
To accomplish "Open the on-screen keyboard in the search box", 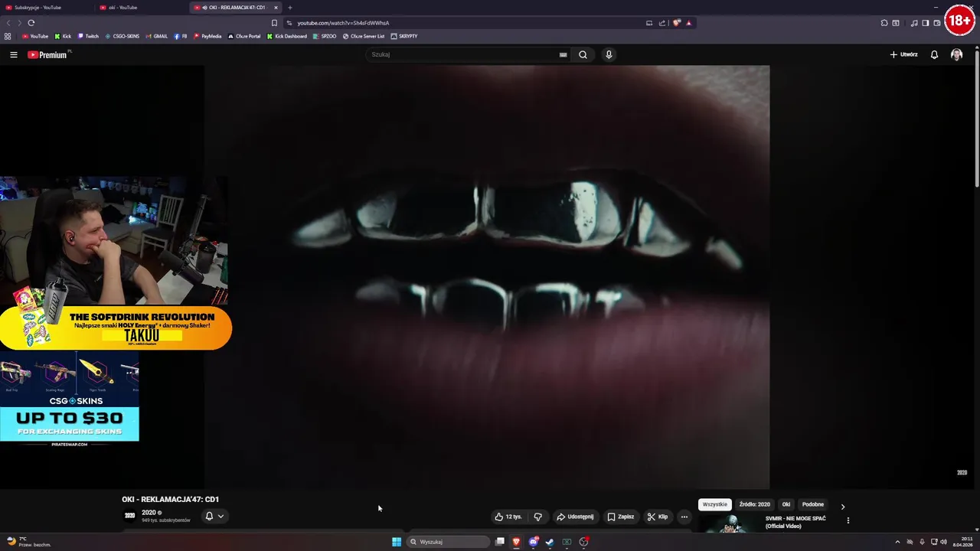I will [563, 54].
